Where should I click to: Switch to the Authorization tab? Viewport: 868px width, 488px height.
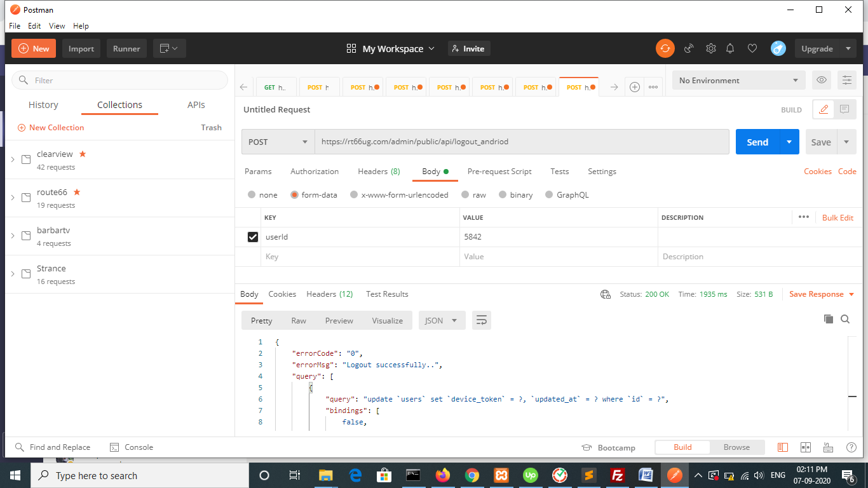pyautogui.click(x=315, y=172)
